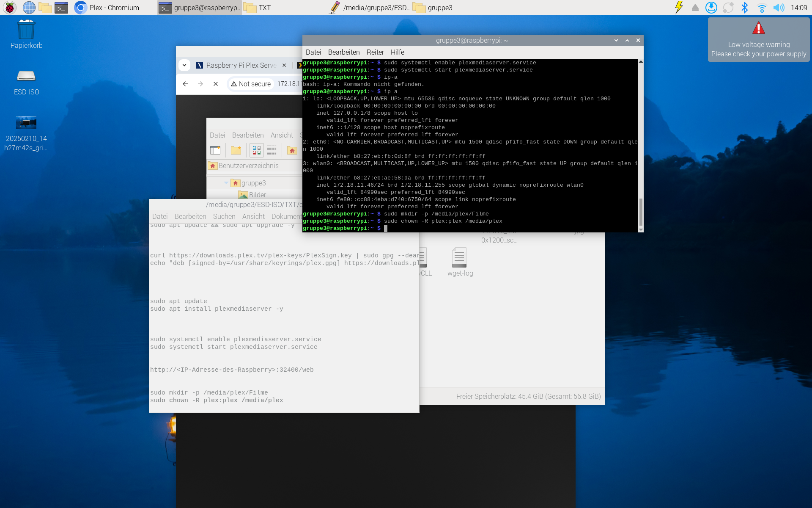This screenshot has height=508, width=812.
Task: Open the text editor's Suchen menu
Action: [x=224, y=216]
